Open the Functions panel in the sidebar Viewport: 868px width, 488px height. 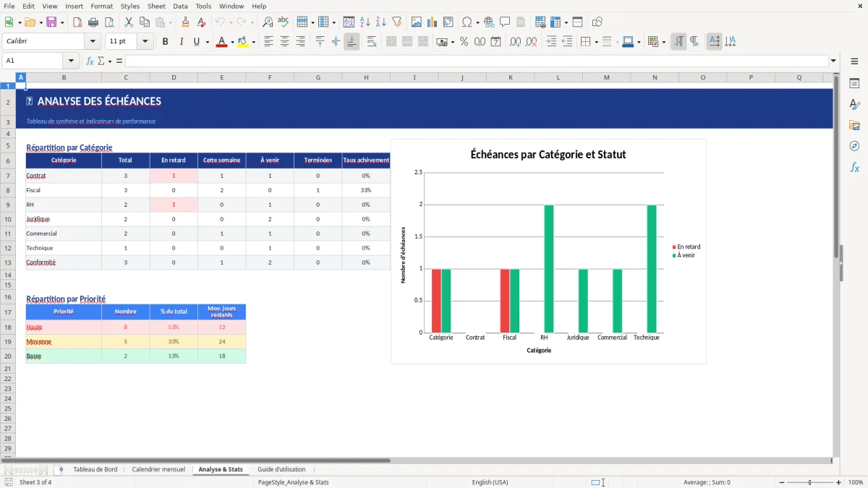pos(855,167)
